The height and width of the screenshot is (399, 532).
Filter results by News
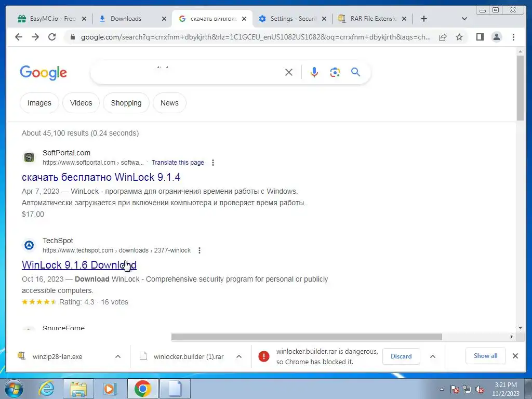coord(169,103)
